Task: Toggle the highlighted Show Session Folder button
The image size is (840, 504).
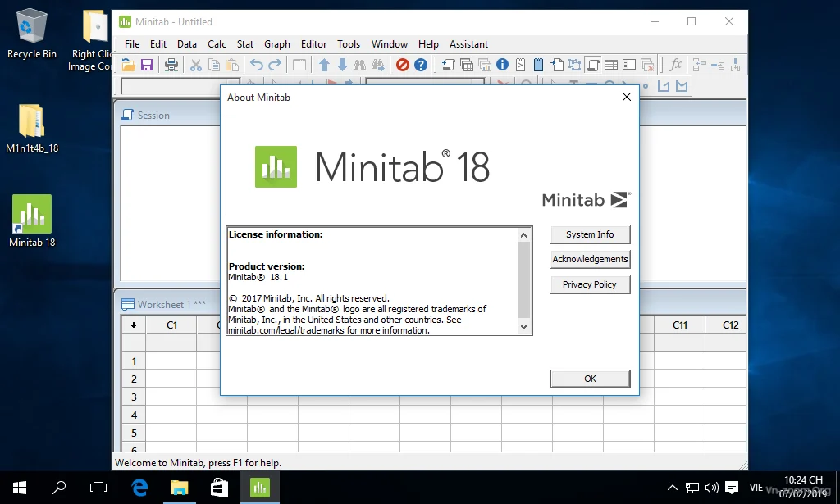Action: [593, 65]
